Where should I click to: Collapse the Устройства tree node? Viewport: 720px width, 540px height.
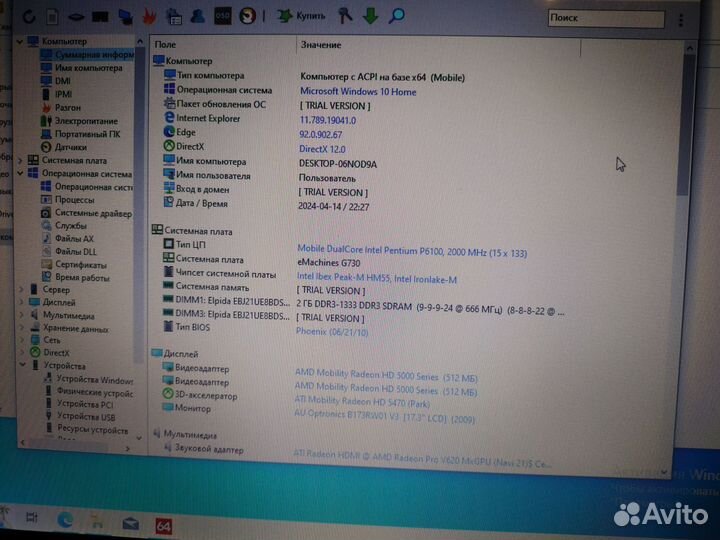pos(22,365)
